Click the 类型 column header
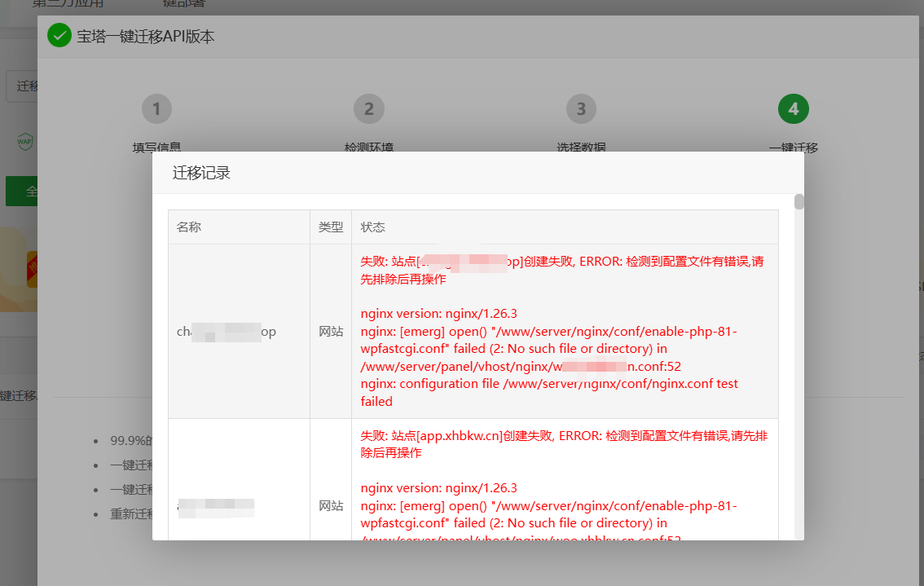 pyautogui.click(x=331, y=227)
